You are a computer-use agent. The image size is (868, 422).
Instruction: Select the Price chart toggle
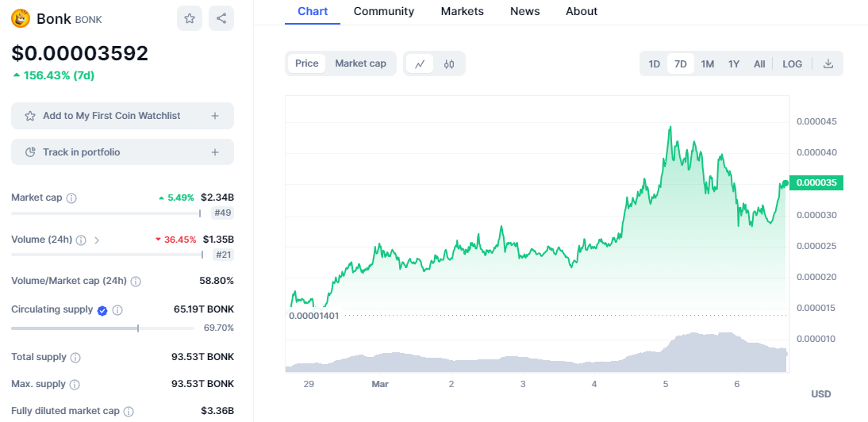pyautogui.click(x=307, y=63)
